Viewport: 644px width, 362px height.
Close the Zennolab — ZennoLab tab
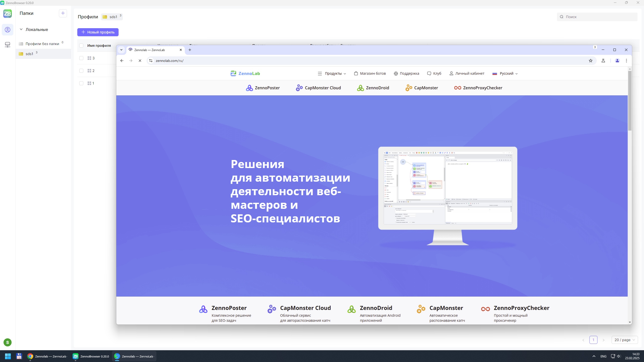(x=181, y=50)
